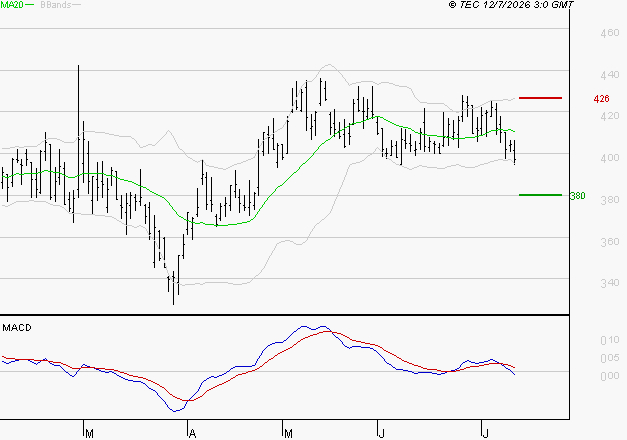Click the 420 price axis label
Viewport: 627px width, 440px height.
pos(610,116)
